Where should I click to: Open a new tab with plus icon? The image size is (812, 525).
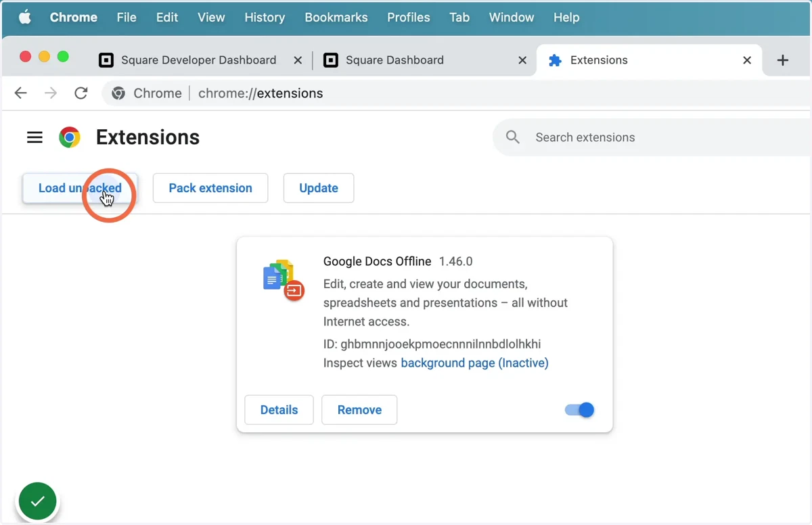pos(783,60)
